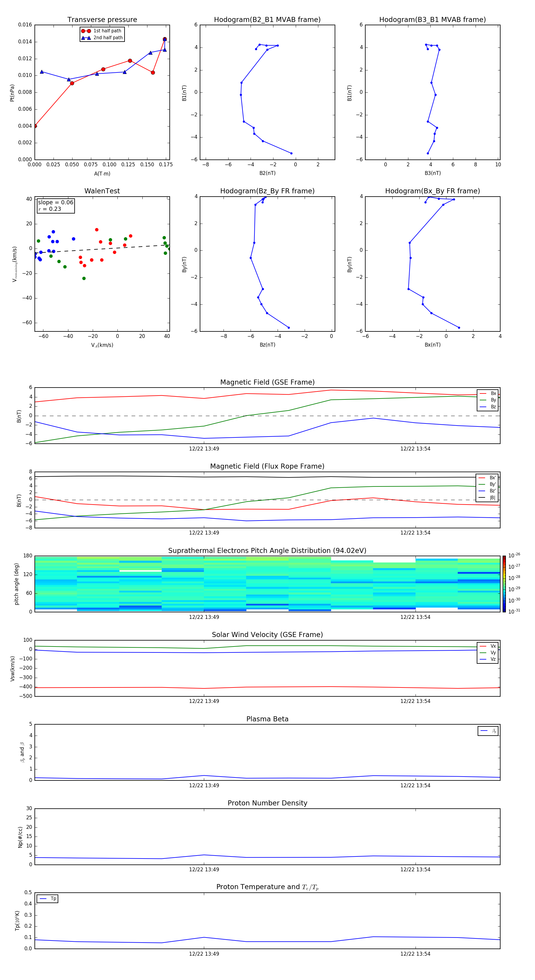The width and height of the screenshot is (535, 980).
Task: Click '12/22 13:54' under the GSE magnetic field plot
Action: [416, 449]
